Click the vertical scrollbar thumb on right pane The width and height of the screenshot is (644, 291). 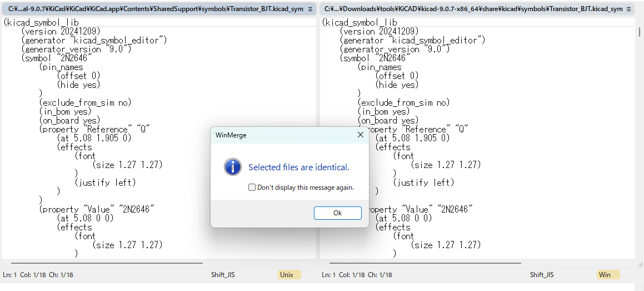click(x=639, y=32)
